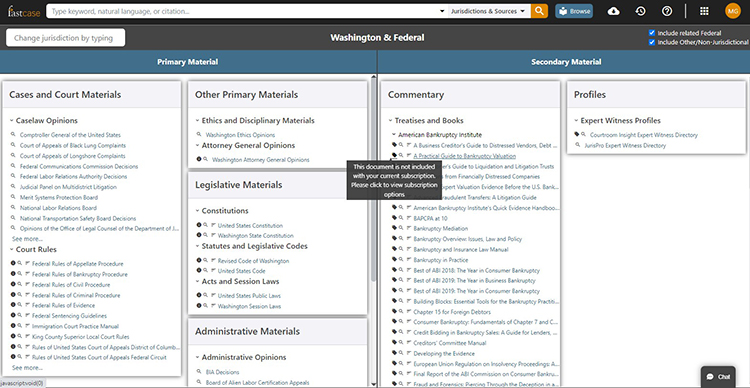Click tag icon for Creditors' Committee Manual
The image size is (750, 388).
394,343
